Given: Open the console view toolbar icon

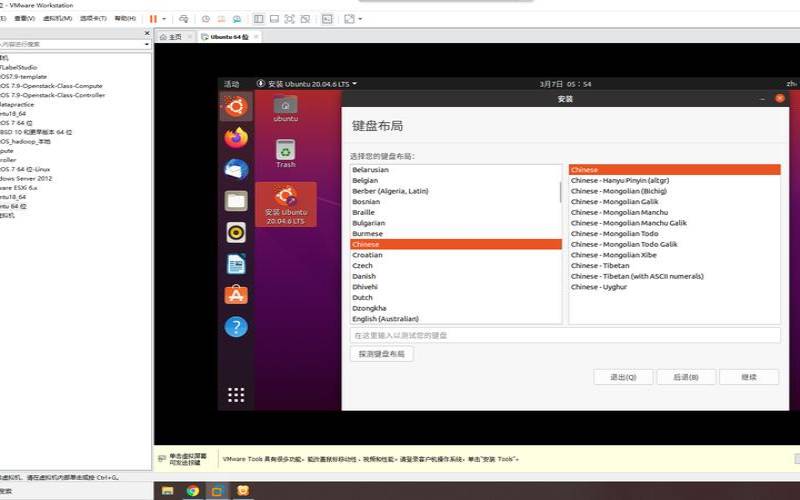Looking at the screenshot, I should pyautogui.click(x=327, y=19).
